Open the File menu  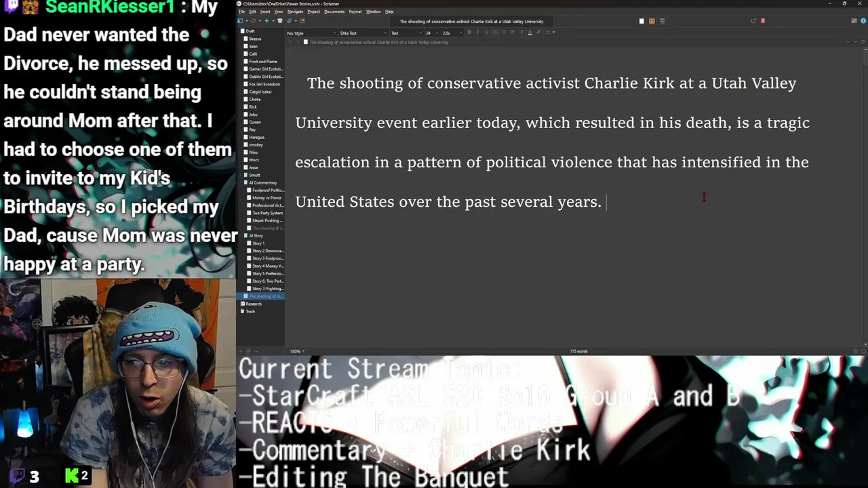tap(241, 12)
